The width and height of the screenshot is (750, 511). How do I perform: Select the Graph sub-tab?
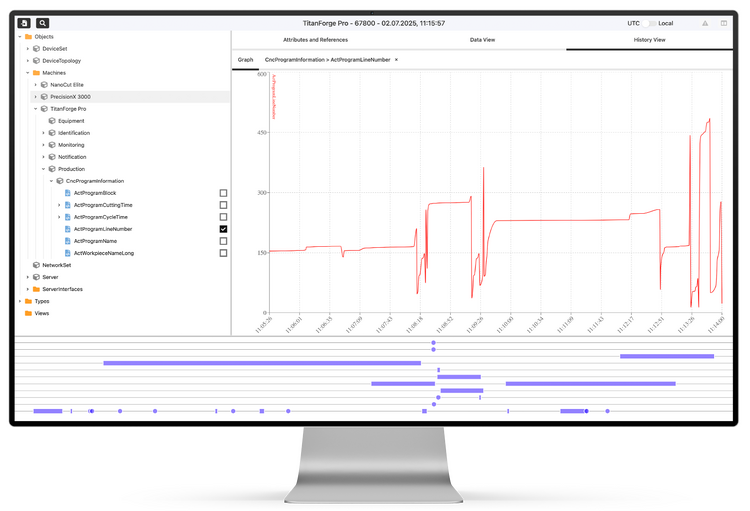point(245,60)
